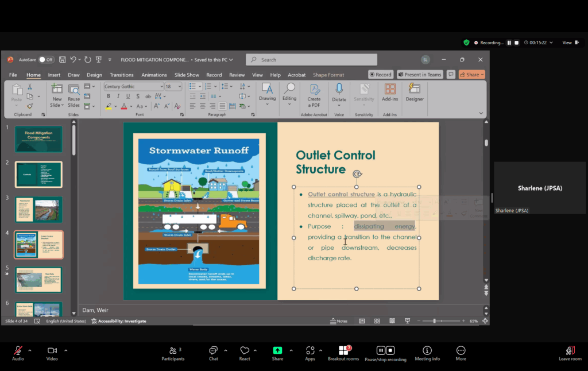This screenshot has height=371, width=588.
Task: Expand the font name dropdown
Action: [161, 87]
